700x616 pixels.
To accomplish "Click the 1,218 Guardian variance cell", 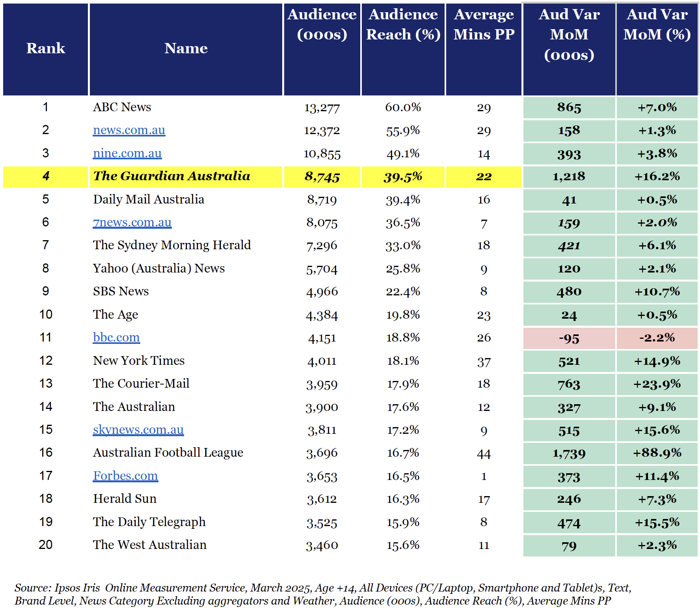I will tap(569, 177).
